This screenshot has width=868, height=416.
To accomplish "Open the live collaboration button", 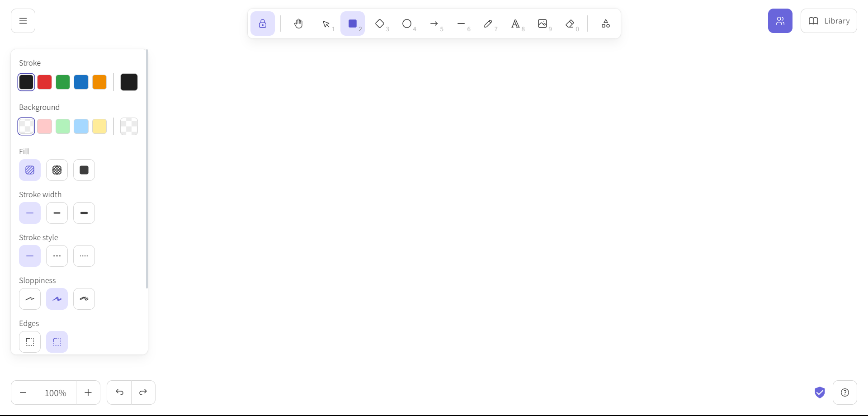I will tap(780, 21).
